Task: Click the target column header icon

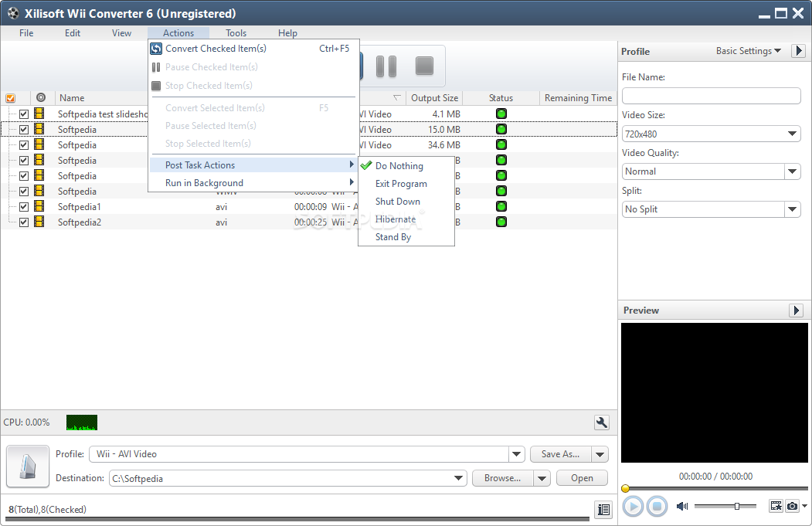Action: 41,97
